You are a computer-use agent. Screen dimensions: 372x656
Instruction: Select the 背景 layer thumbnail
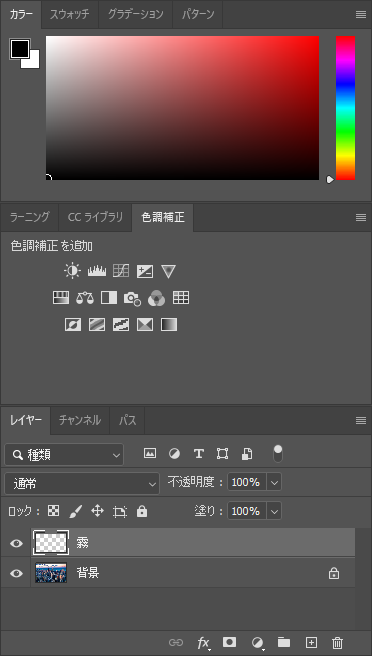point(51,573)
